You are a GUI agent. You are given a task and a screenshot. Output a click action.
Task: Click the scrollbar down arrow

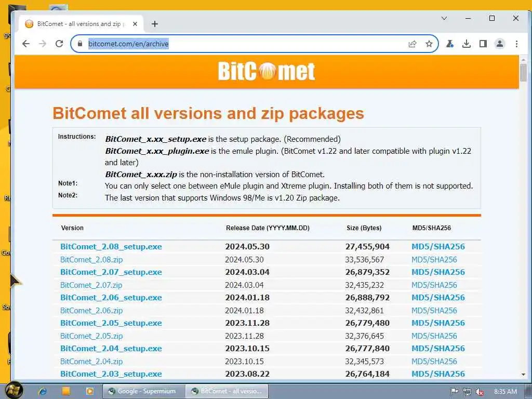pos(523,375)
